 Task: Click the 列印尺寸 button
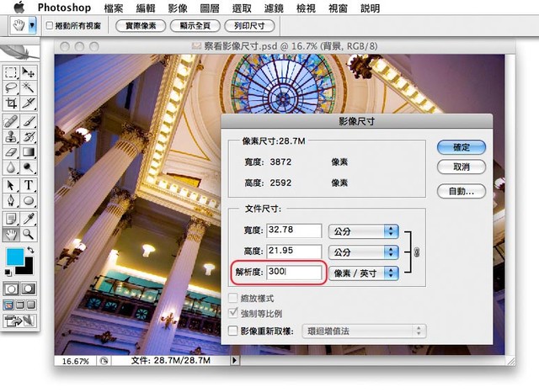[x=249, y=26]
